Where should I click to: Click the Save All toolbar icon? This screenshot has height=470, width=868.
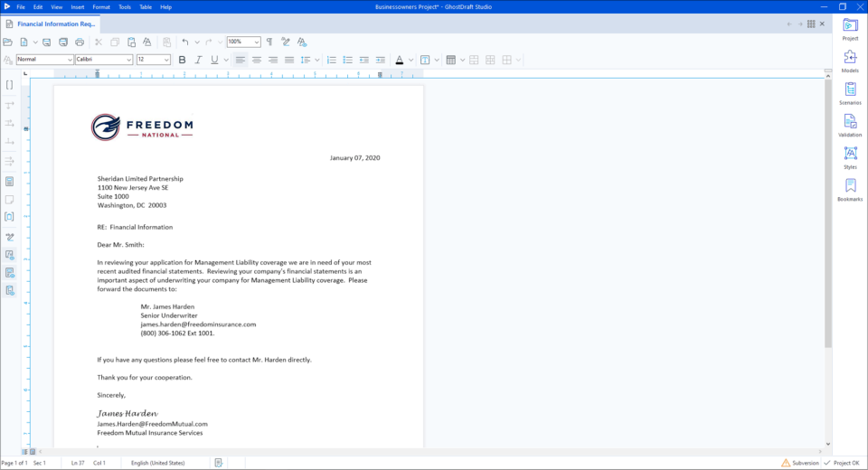[x=63, y=42]
